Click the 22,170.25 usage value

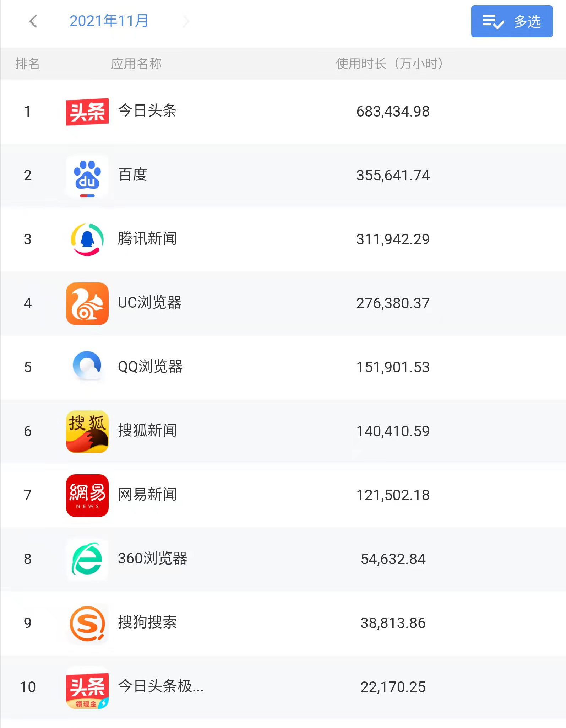coord(393,687)
